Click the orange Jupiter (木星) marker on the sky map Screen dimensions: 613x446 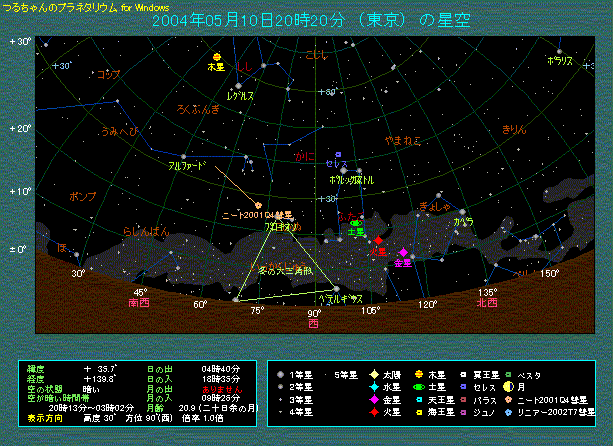(216, 56)
